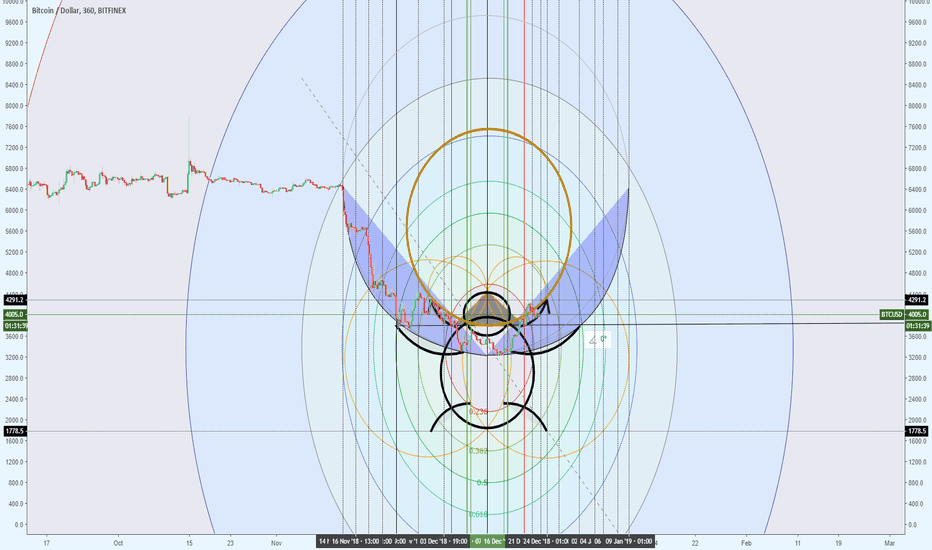Click Nov on the time axis
The image size is (932, 550).
[276, 543]
